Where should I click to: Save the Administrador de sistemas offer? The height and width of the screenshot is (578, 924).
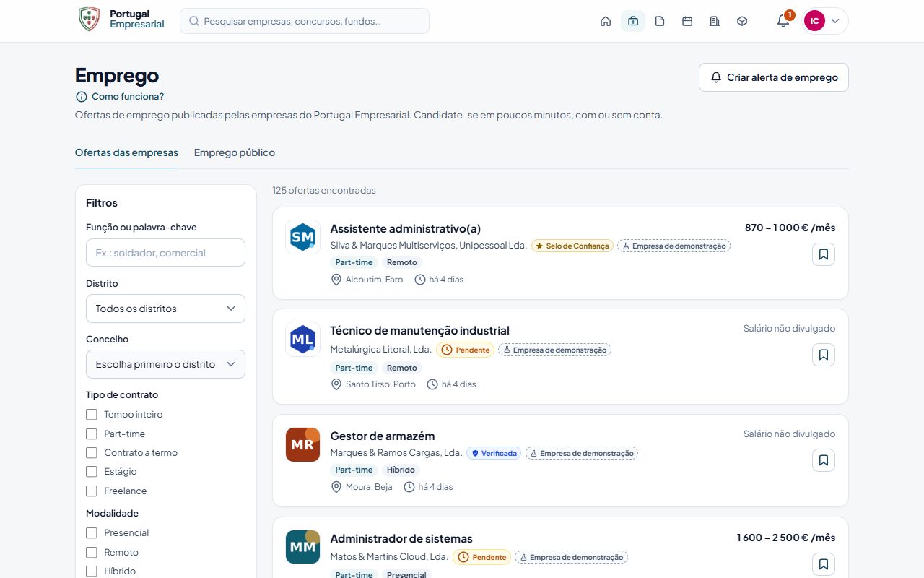tap(824, 564)
